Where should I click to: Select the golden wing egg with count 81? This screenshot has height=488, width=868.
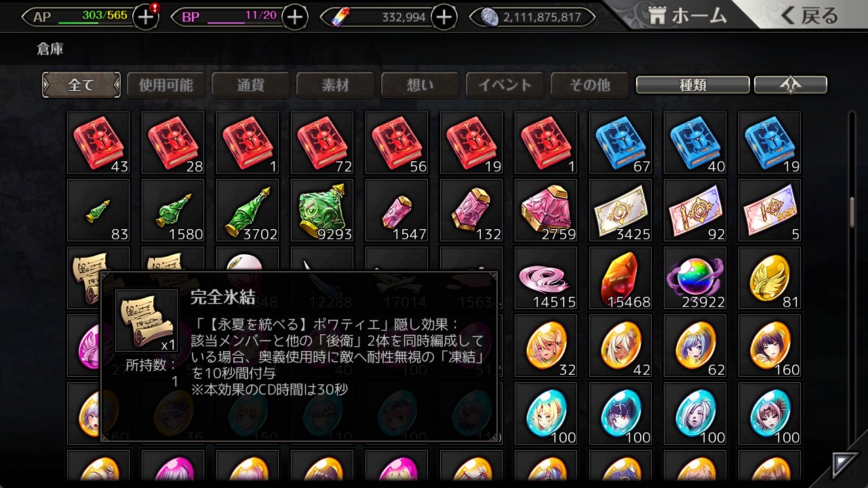tap(770, 279)
